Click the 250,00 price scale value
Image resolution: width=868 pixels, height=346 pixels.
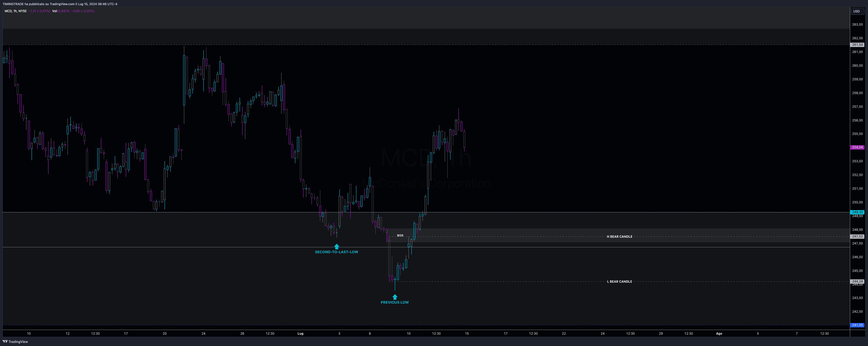click(857, 202)
